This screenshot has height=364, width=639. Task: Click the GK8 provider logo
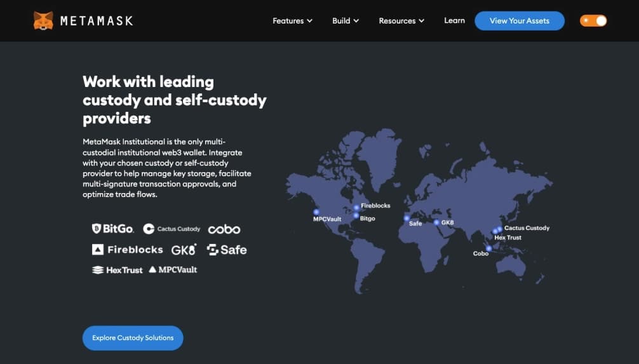pos(184,250)
